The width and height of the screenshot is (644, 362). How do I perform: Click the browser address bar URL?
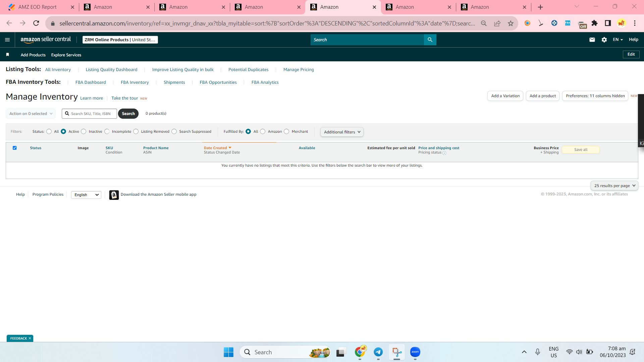[267, 23]
